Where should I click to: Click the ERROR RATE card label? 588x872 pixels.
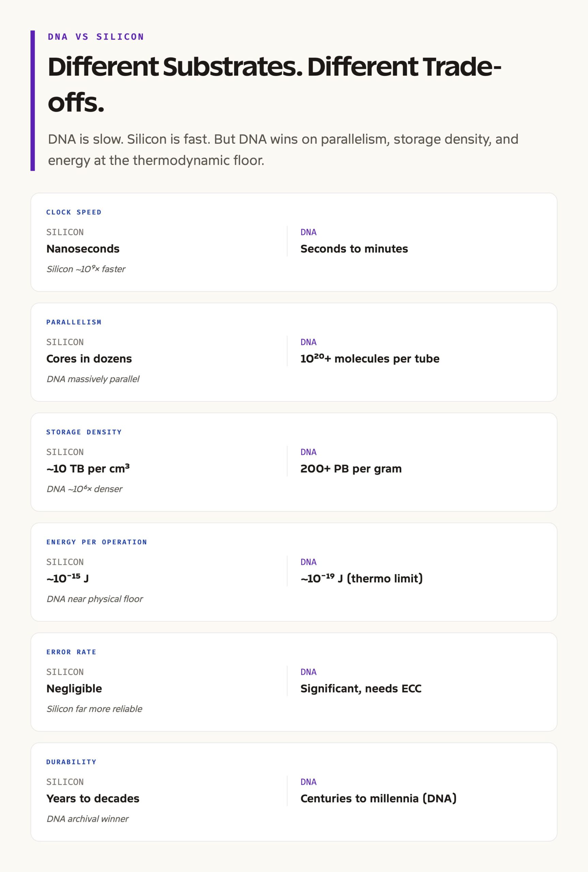tap(71, 652)
